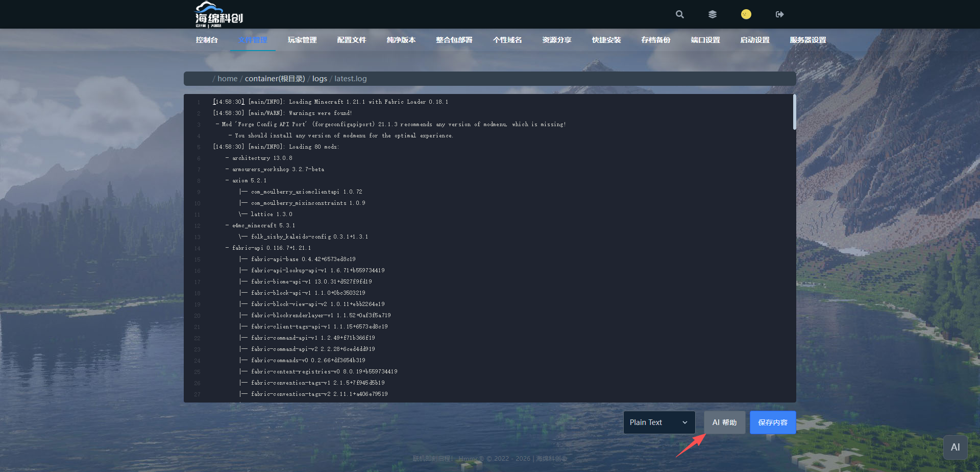
Task: Click the search magnifier icon
Action: coord(679,14)
